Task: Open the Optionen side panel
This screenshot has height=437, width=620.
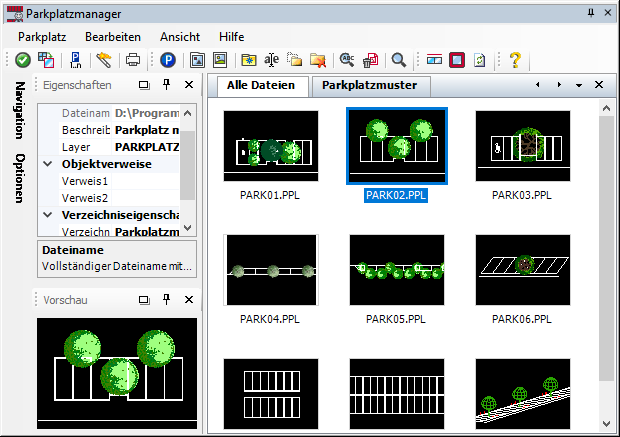Action: click(x=19, y=178)
